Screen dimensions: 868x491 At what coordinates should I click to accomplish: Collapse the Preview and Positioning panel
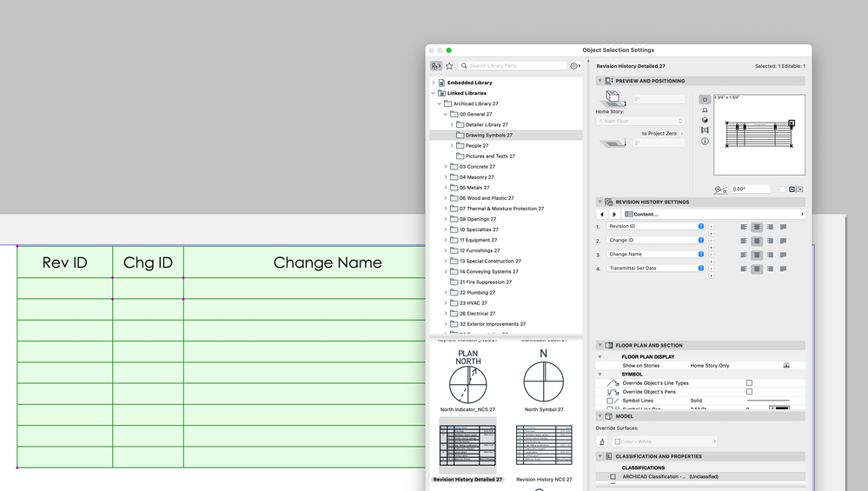[x=600, y=81]
